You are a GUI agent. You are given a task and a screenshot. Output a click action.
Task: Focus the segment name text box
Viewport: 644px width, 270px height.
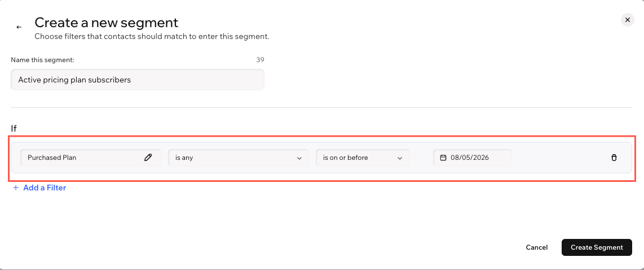point(137,80)
